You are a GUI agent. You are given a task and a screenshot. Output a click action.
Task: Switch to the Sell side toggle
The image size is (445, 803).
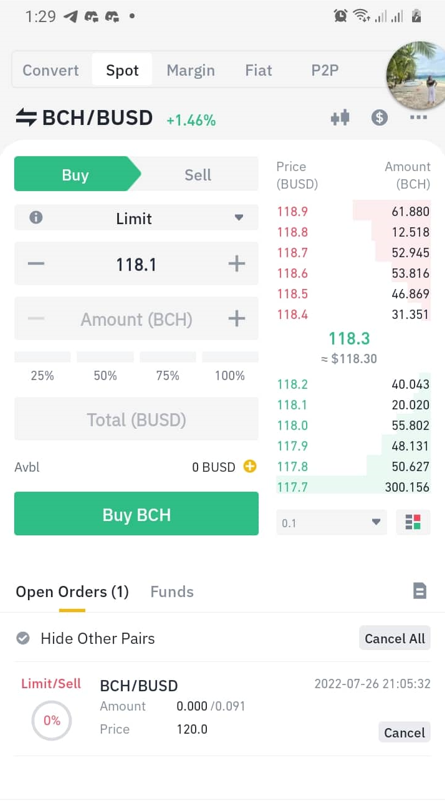coord(198,175)
